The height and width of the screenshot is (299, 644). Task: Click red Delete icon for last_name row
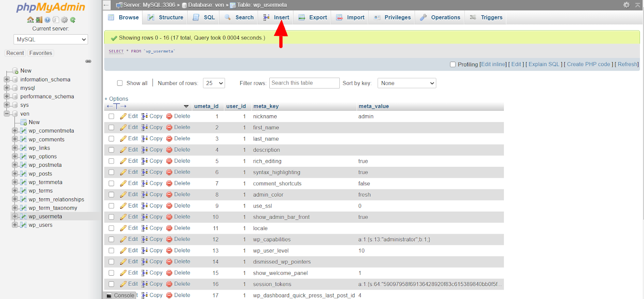[169, 139]
